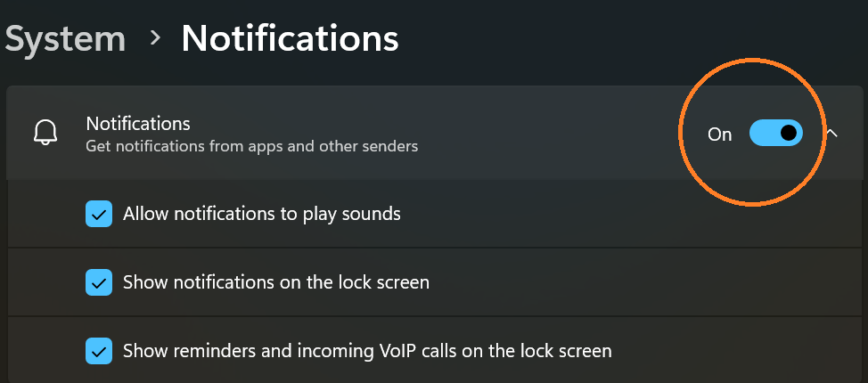The height and width of the screenshot is (383, 868).
Task: Uncheck Allow notifications to play sounds checkbox
Action: coord(99,214)
